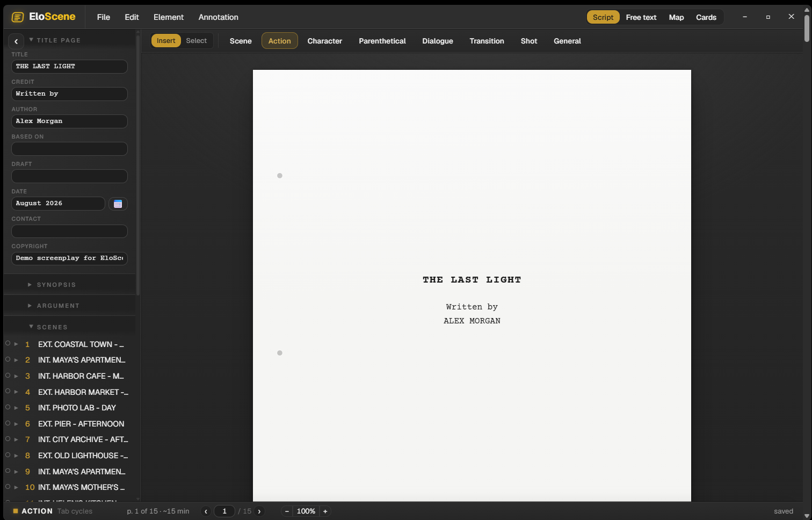Open the date calendar picker

[x=118, y=204]
